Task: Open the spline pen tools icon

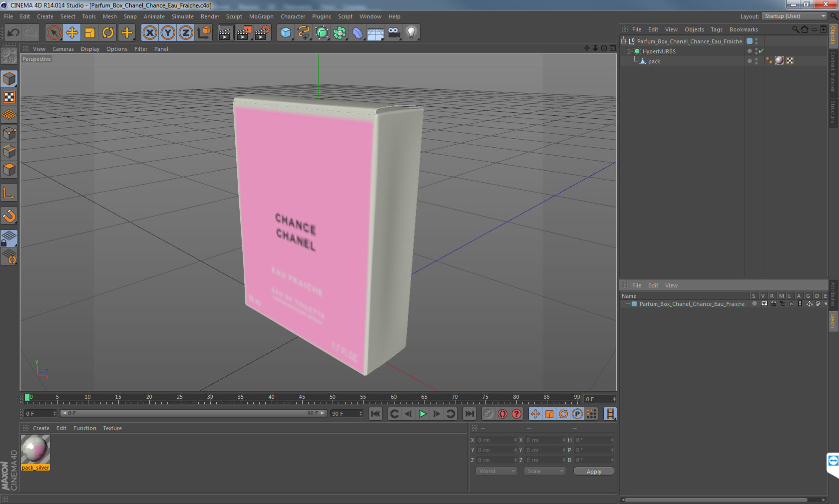Action: (304, 33)
